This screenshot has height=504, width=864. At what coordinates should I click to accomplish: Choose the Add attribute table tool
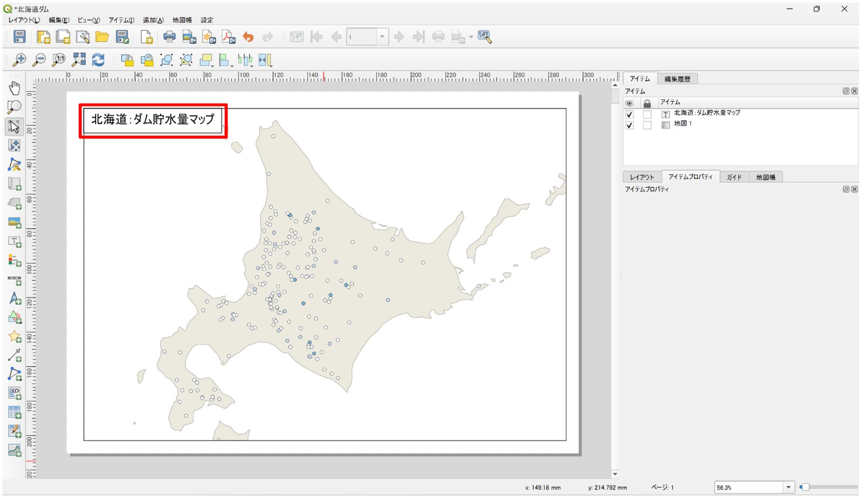click(x=15, y=412)
